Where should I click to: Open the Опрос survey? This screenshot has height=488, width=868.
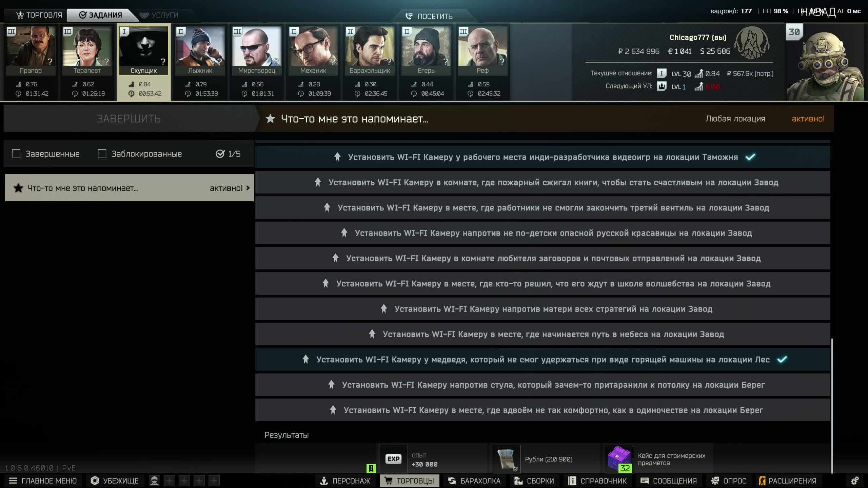[x=728, y=481]
